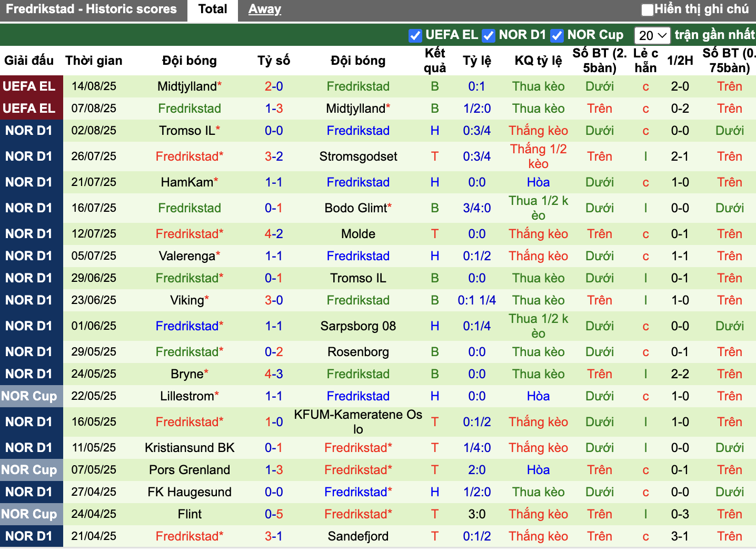Click the 3/4:0 odds in Bodo Glimt row
Screen dimensions: 756x550
point(477,208)
